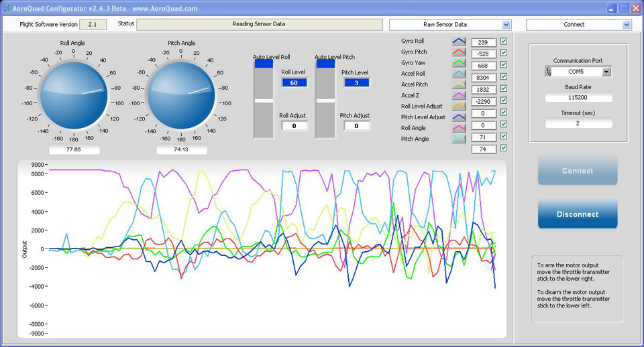Click the Gyro Roll blue plot icon

tap(460, 42)
